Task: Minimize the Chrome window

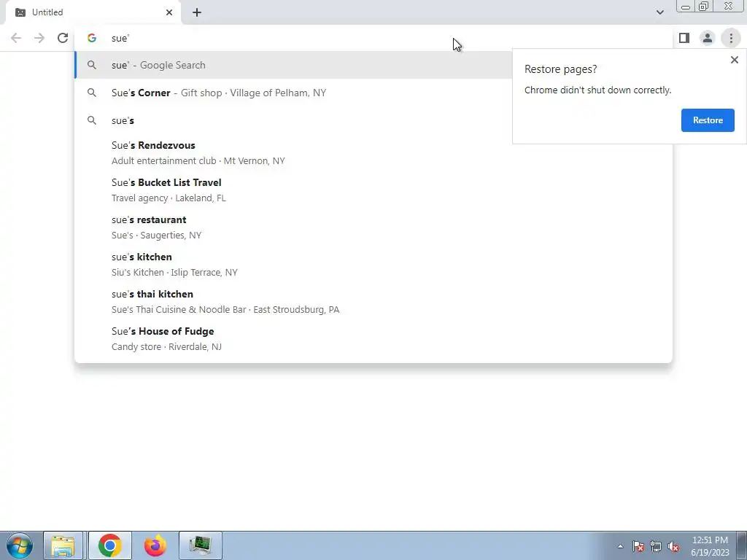Action: [x=686, y=6]
